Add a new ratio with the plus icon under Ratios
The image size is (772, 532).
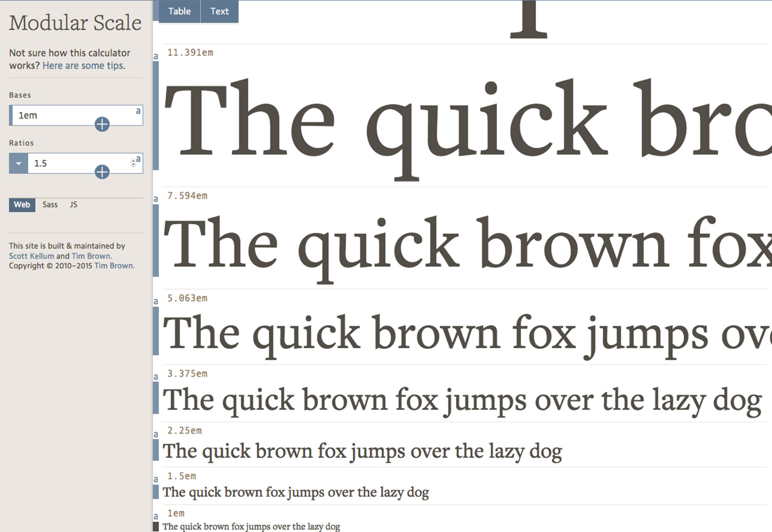click(x=102, y=172)
